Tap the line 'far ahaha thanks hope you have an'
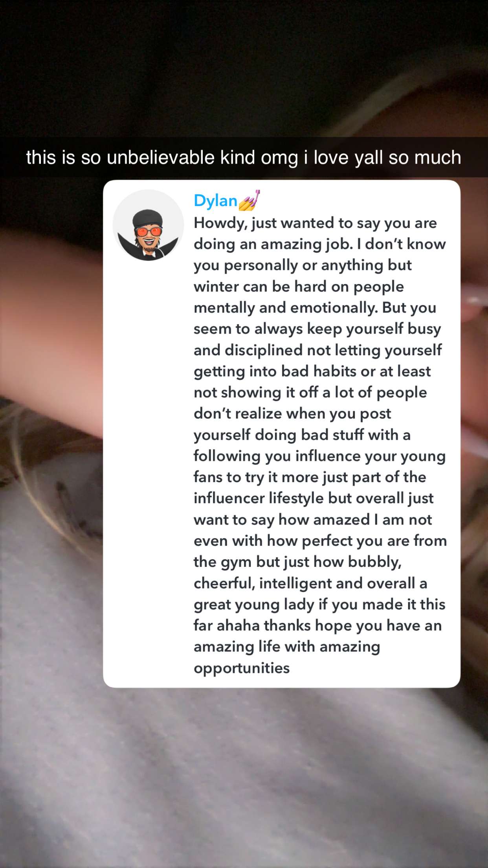The height and width of the screenshot is (868, 488). [318, 625]
